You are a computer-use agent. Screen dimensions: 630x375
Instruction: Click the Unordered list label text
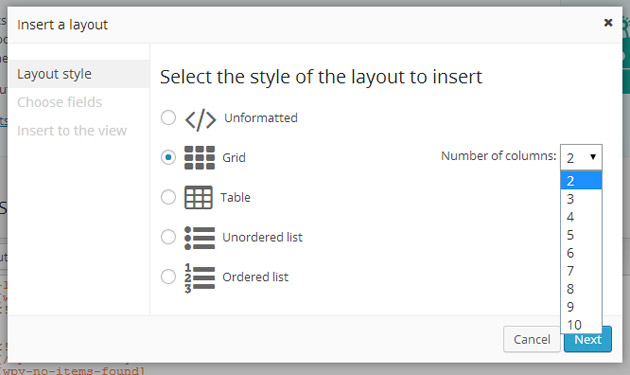pyautogui.click(x=262, y=237)
